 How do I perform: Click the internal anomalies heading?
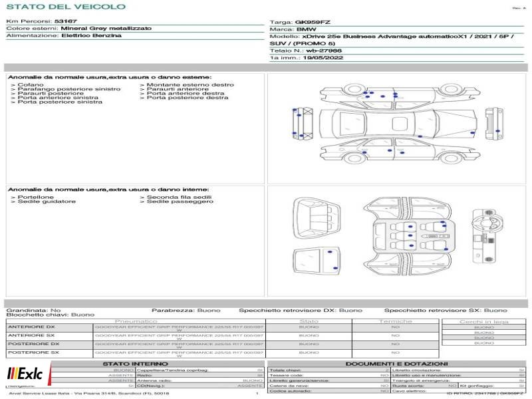coord(108,190)
